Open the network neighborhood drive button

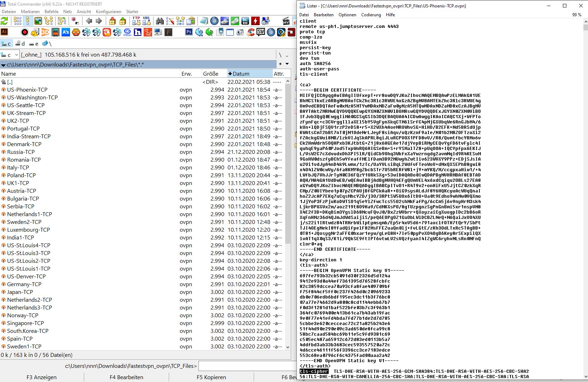pyautogui.click(x=47, y=44)
